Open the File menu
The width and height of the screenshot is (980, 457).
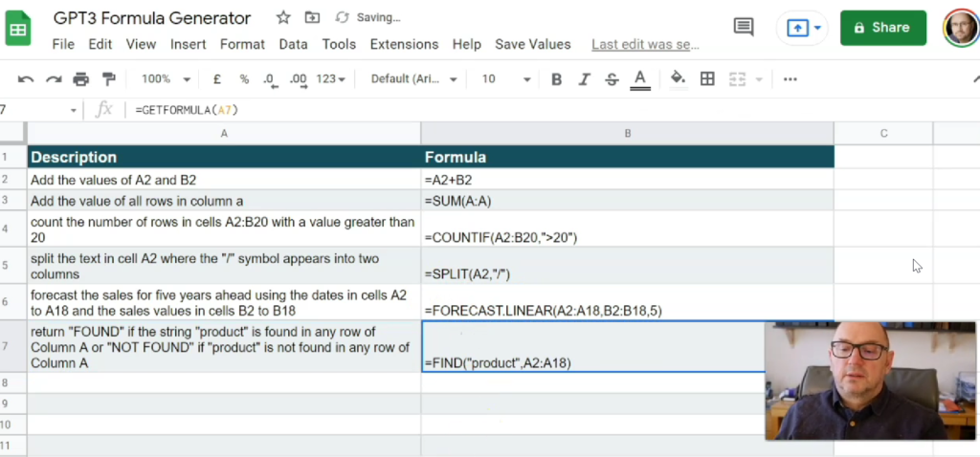[63, 44]
